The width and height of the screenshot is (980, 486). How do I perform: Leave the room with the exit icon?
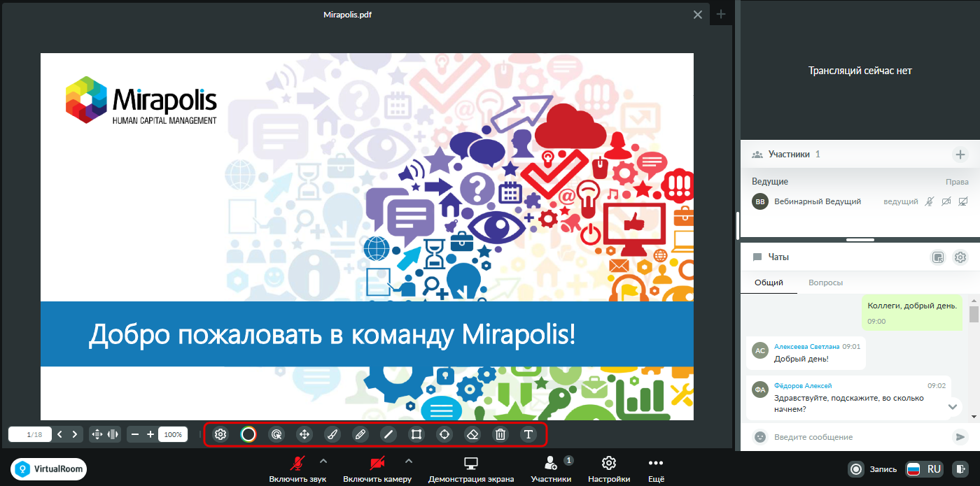tap(962, 469)
